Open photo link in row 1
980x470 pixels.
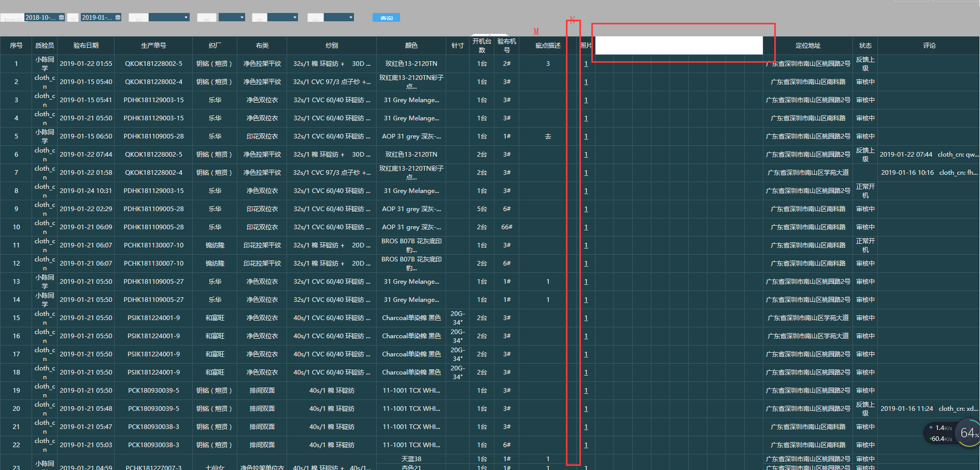(x=586, y=64)
